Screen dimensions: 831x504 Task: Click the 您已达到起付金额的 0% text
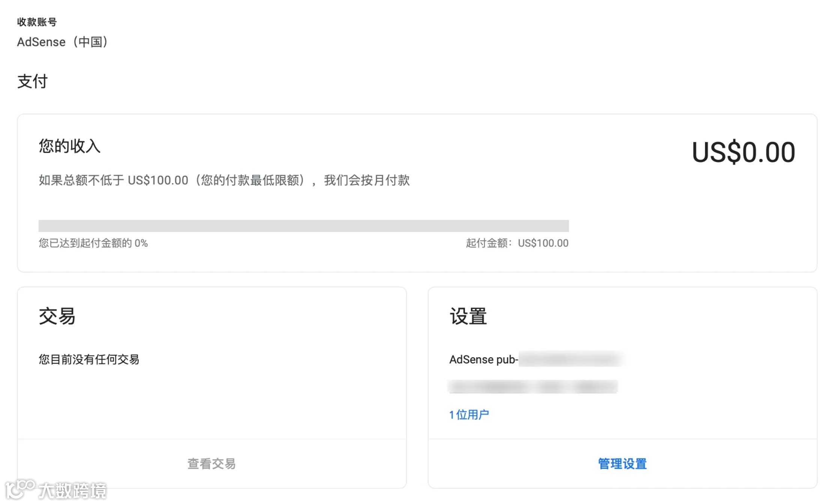pyautogui.click(x=93, y=243)
